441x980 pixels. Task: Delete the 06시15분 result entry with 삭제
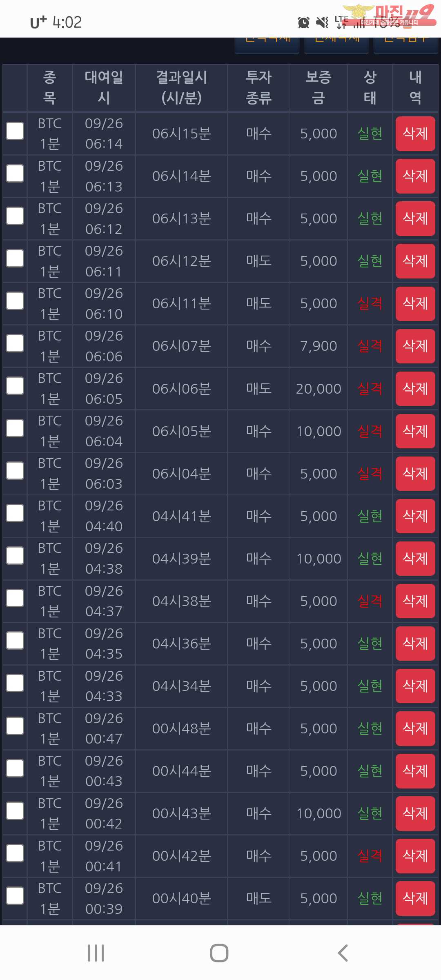point(415,134)
